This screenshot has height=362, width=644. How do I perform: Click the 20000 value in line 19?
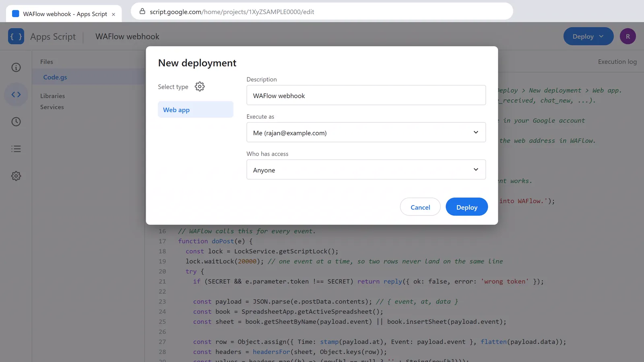(x=247, y=261)
